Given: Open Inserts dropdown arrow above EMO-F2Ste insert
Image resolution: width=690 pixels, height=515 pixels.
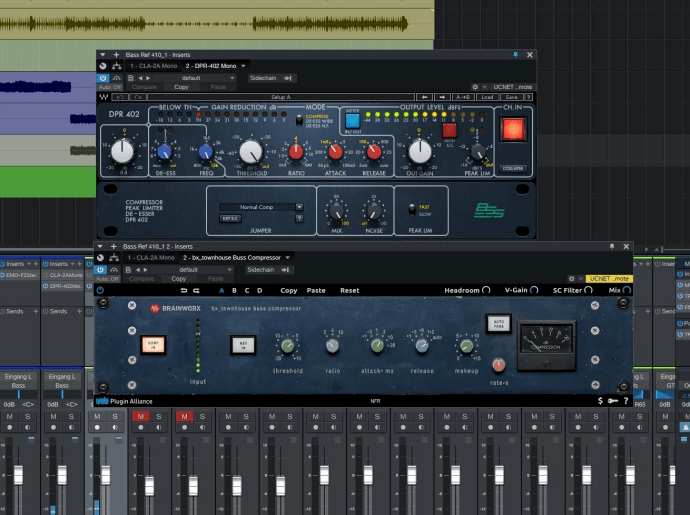Looking at the screenshot, I should (x=29, y=264).
